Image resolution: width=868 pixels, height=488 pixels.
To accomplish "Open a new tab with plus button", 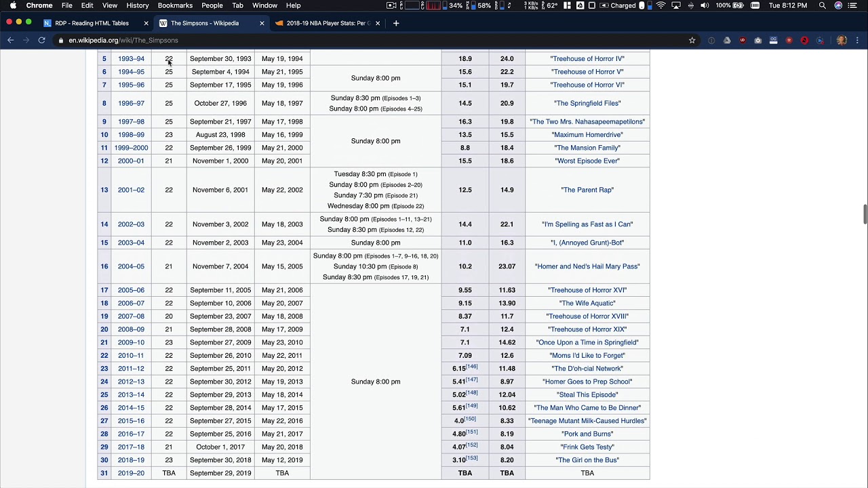I will point(396,23).
